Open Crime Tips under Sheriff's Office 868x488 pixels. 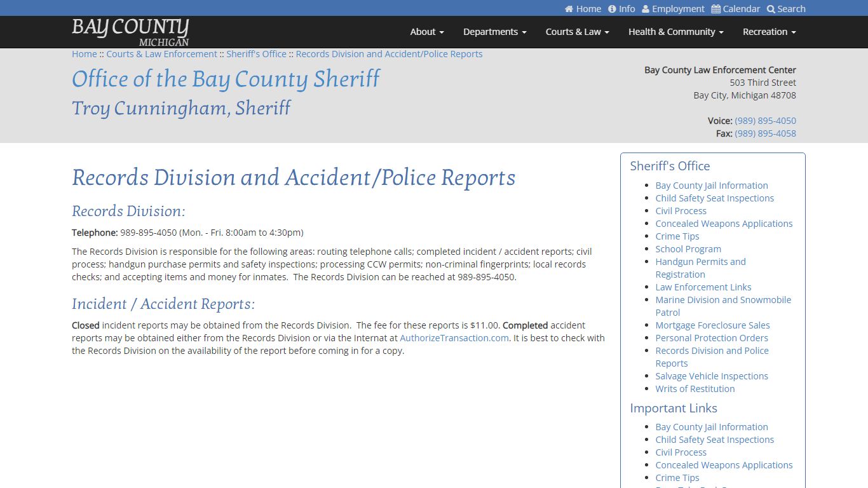coord(677,236)
